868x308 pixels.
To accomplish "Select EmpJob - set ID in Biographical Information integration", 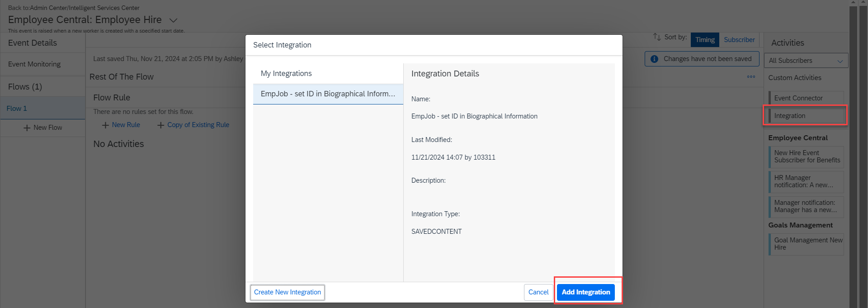I will [x=328, y=94].
